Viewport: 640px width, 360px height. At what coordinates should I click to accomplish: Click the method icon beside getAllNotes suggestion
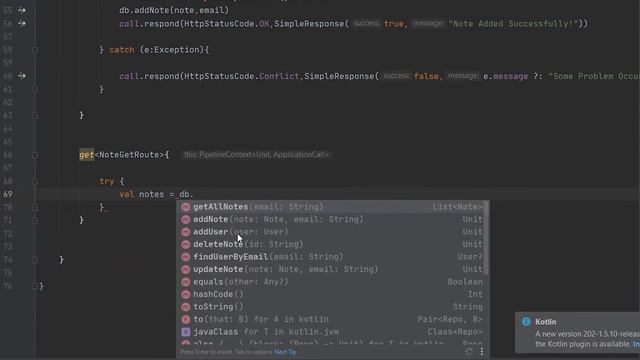(186, 207)
